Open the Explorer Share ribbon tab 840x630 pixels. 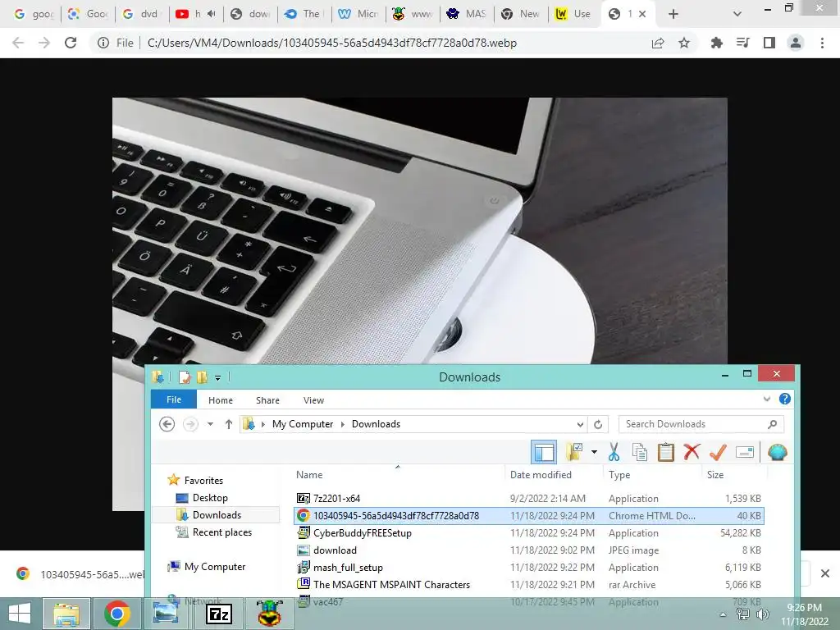click(268, 400)
